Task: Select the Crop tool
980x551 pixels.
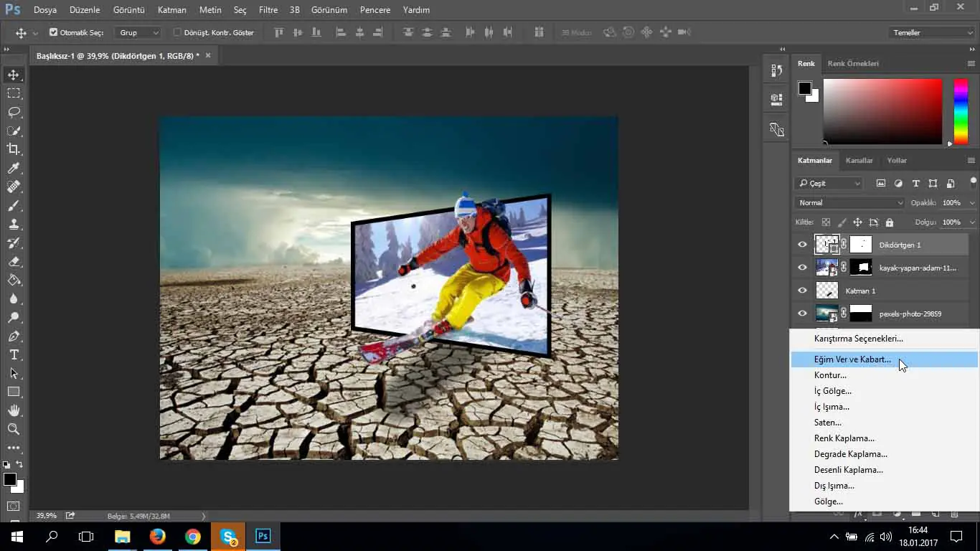Action: point(14,149)
